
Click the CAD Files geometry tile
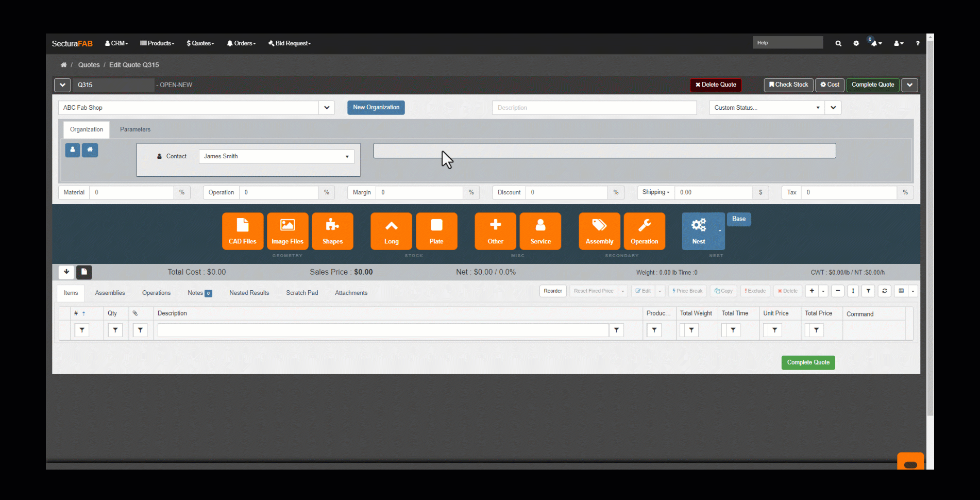(x=242, y=231)
